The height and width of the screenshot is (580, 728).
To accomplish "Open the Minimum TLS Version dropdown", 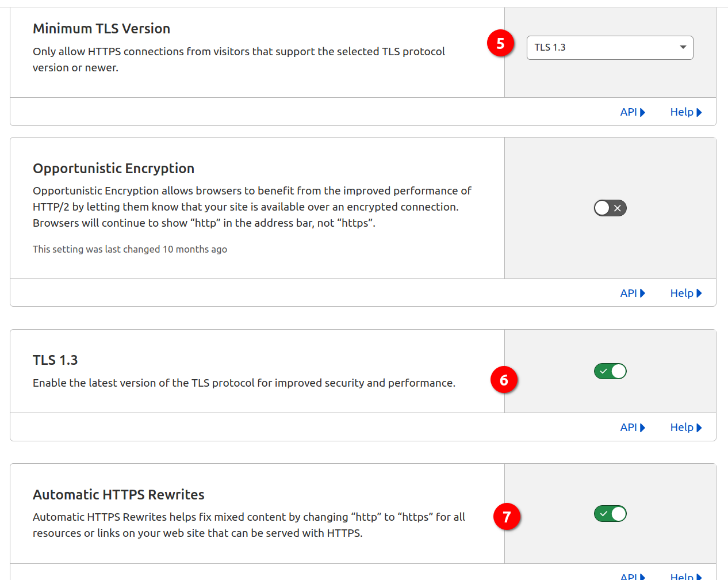I will 610,48.
